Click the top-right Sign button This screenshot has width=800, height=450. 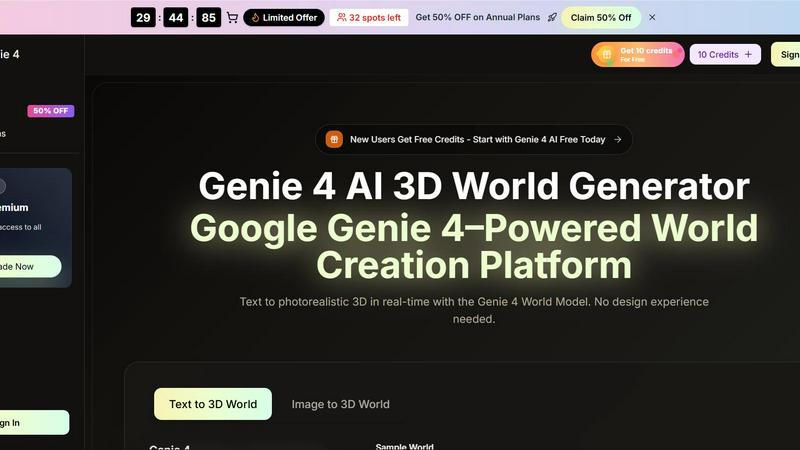point(786,55)
